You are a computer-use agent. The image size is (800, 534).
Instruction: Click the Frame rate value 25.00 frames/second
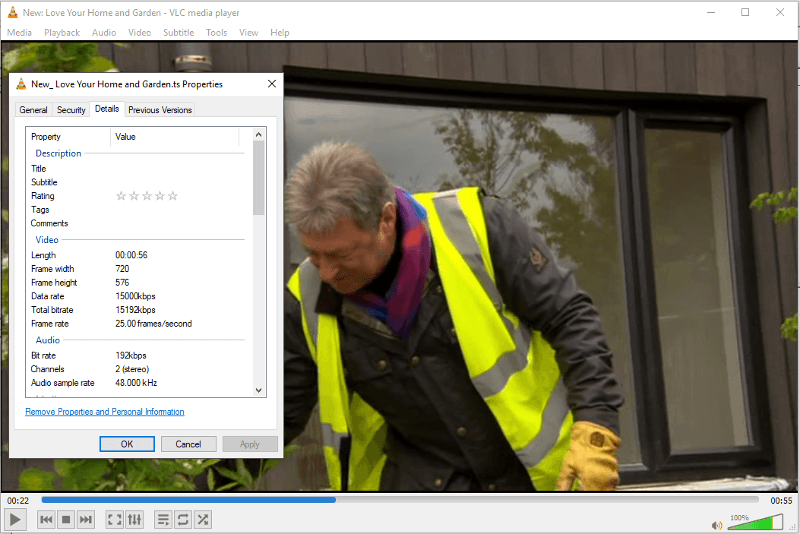pos(154,324)
